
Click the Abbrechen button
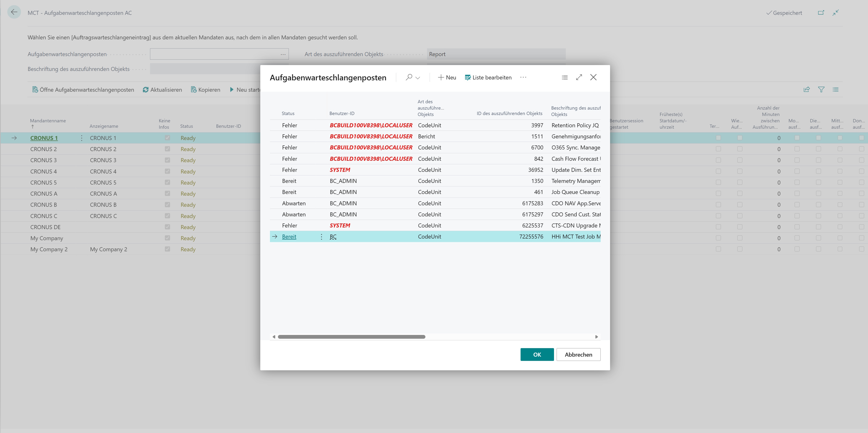(x=578, y=355)
